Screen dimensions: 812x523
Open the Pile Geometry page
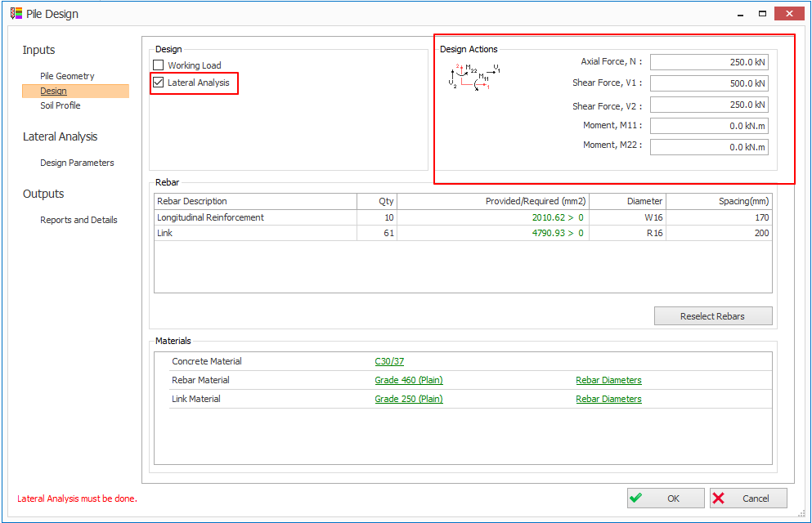click(67, 76)
